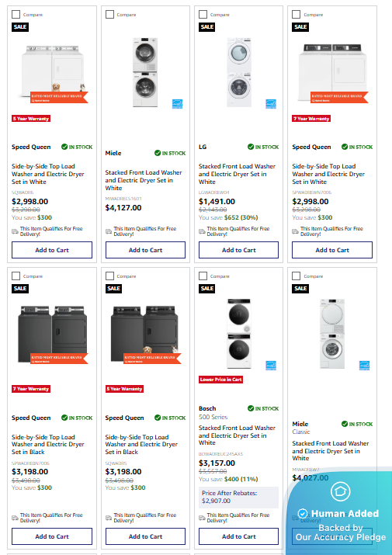Add LG $1,491 set to cart
The height and width of the screenshot is (555, 392).
click(238, 250)
